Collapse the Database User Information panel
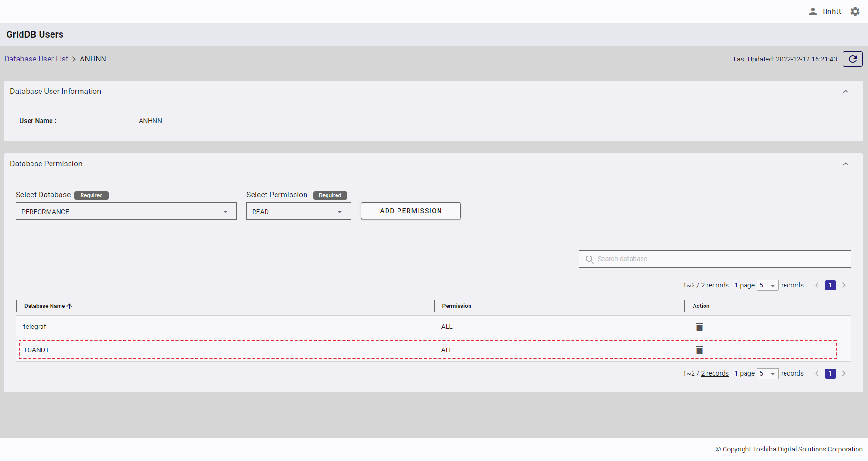Image resolution: width=868 pixels, height=461 pixels. click(846, 92)
